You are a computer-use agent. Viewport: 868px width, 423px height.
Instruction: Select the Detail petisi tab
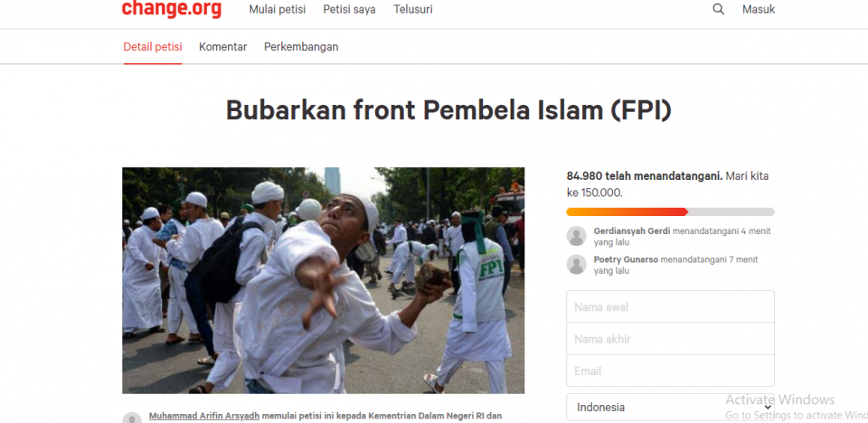153,47
